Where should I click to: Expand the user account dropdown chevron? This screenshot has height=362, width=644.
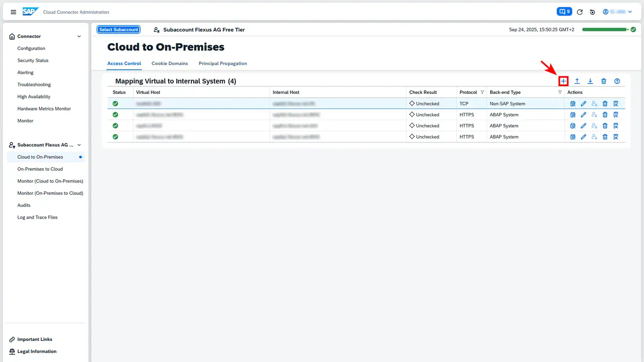pos(630,12)
